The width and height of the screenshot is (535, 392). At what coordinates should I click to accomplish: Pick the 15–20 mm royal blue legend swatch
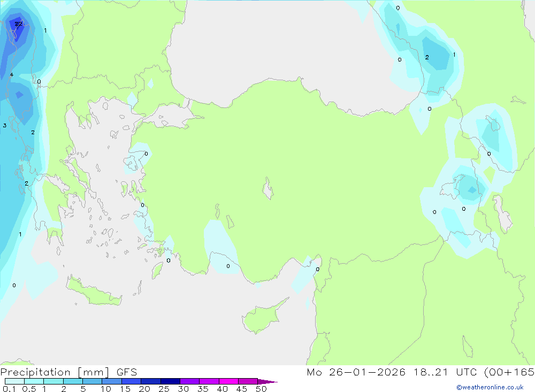(x=132, y=381)
